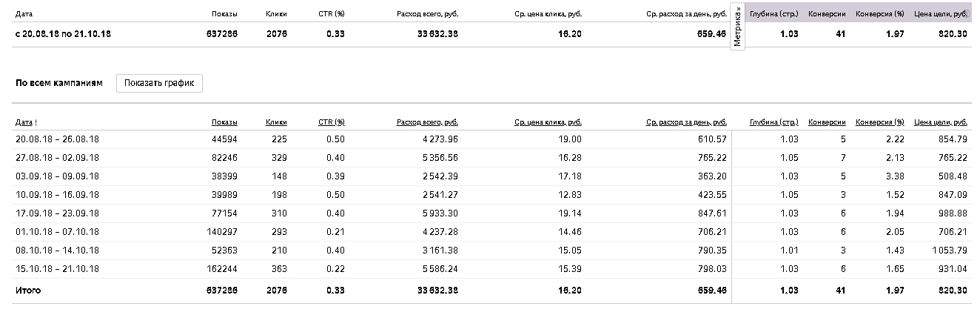Select the 20.08.18 – 26.08.18 row
The width and height of the screenshot is (980, 315).
[x=491, y=139]
